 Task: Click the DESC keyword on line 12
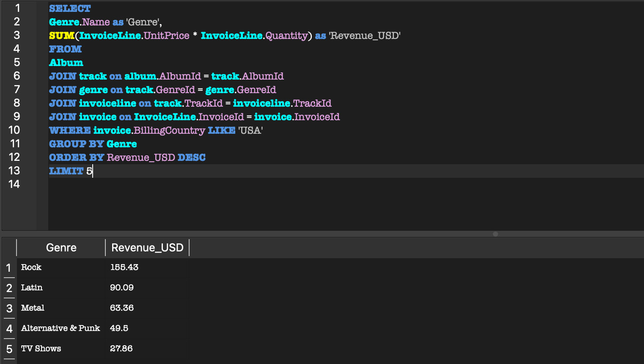(x=191, y=157)
